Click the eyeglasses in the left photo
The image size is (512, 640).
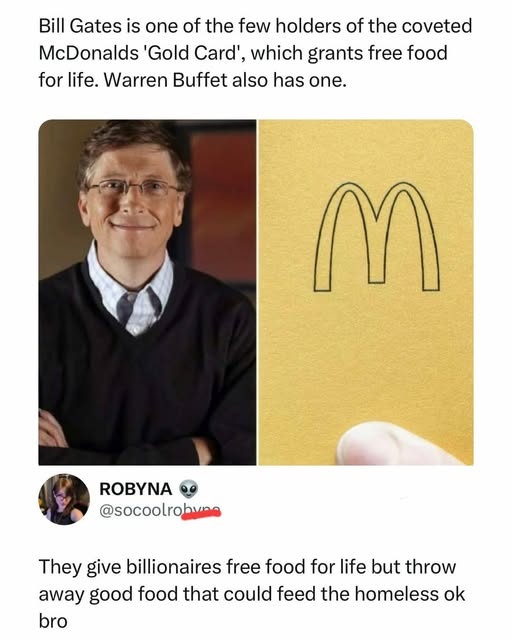point(134,189)
